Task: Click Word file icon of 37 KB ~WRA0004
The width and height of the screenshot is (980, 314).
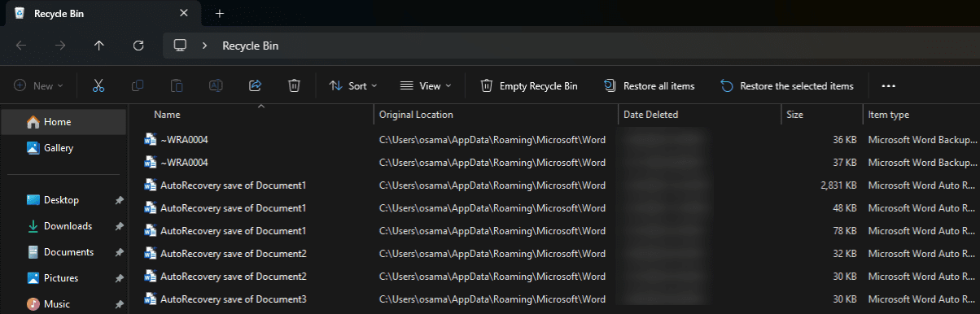Action: pyautogui.click(x=150, y=163)
